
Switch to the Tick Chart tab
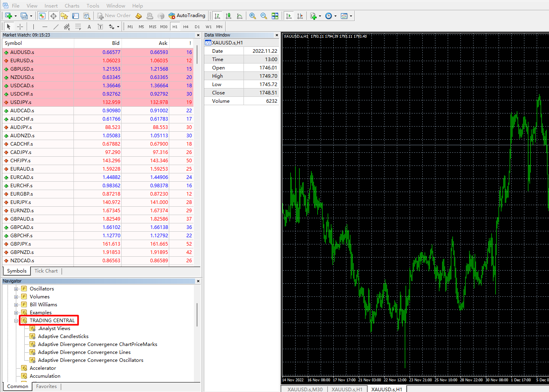coord(46,271)
